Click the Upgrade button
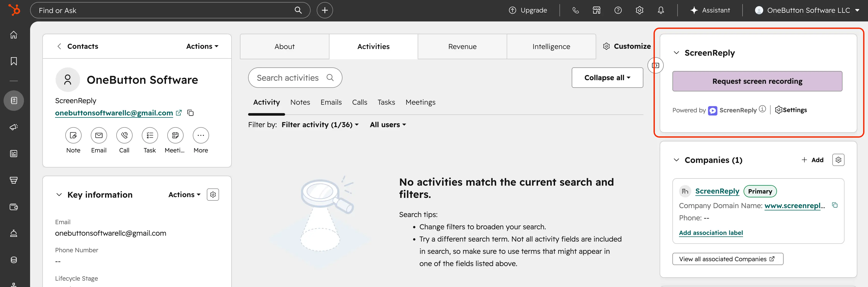868x287 pixels. pos(528,10)
